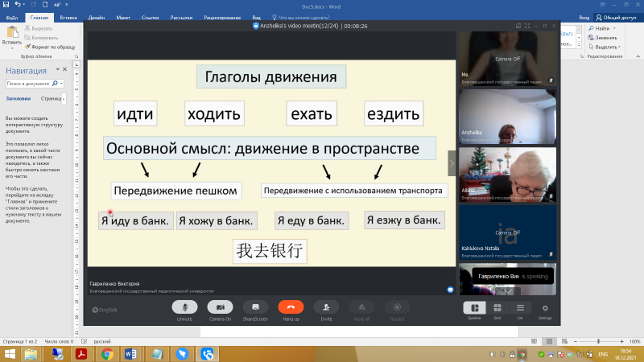
Task: Click the navigation search document field
Action: tap(31, 83)
